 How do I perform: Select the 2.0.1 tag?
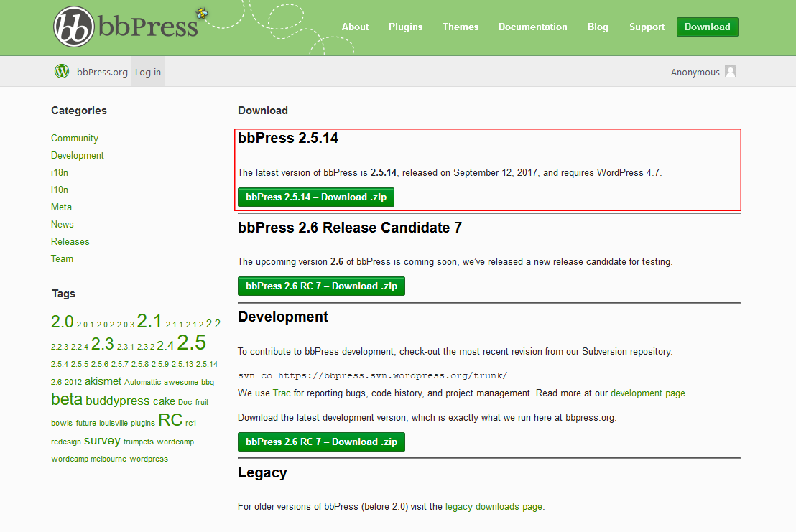coord(85,325)
